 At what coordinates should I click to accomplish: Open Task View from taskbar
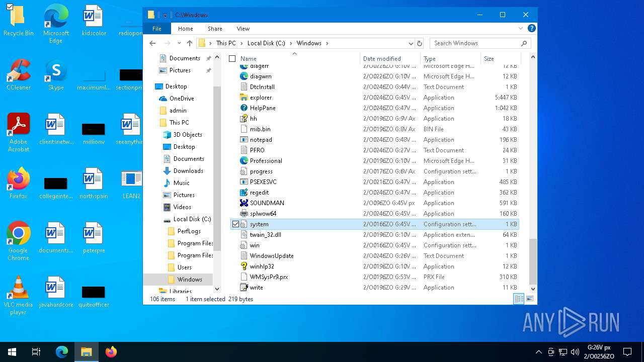(36, 352)
